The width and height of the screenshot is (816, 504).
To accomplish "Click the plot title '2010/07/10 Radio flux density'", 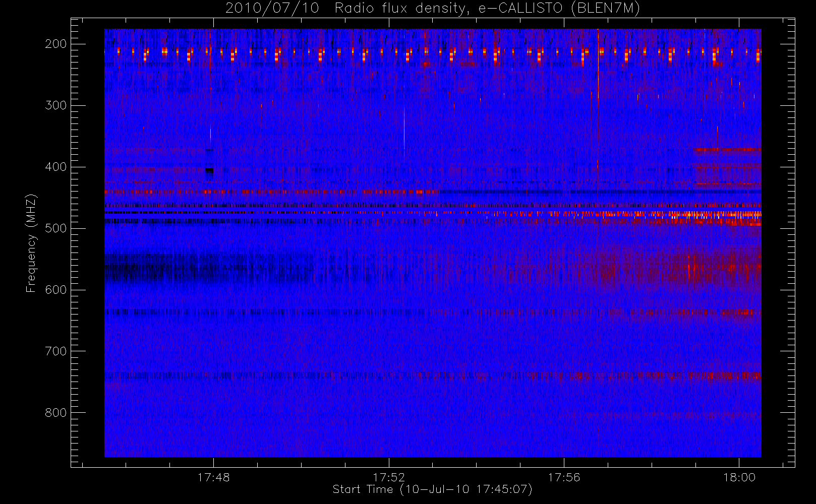I will point(433,9).
